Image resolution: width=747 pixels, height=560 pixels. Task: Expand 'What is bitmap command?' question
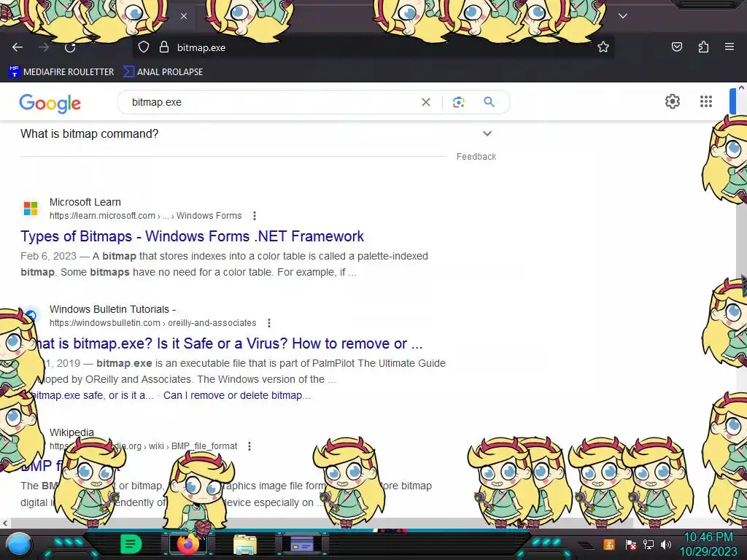coord(258,134)
